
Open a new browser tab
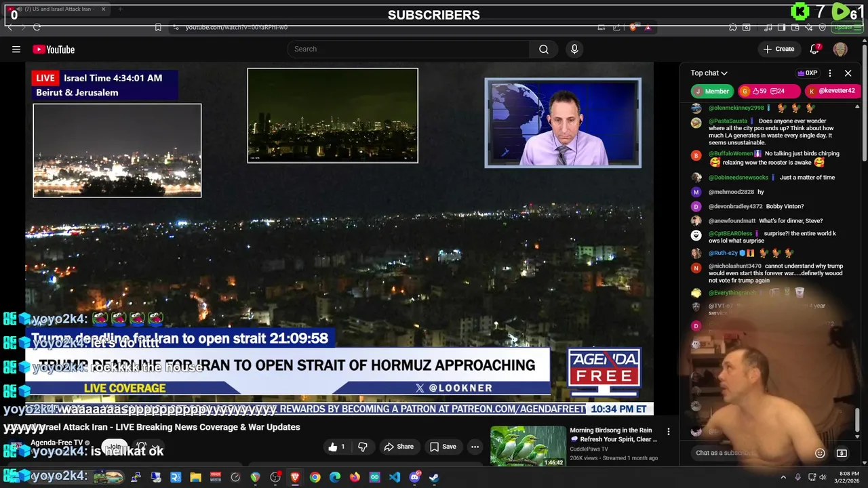click(x=119, y=9)
